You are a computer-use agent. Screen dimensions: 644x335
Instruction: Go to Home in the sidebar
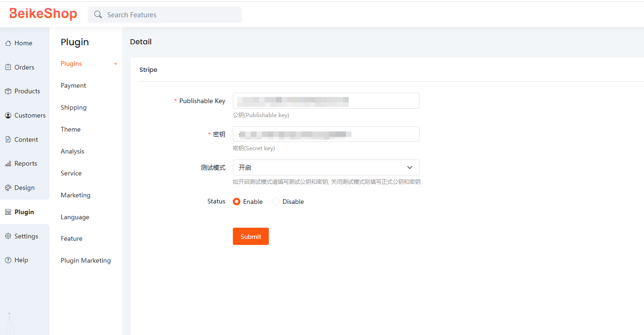point(23,43)
